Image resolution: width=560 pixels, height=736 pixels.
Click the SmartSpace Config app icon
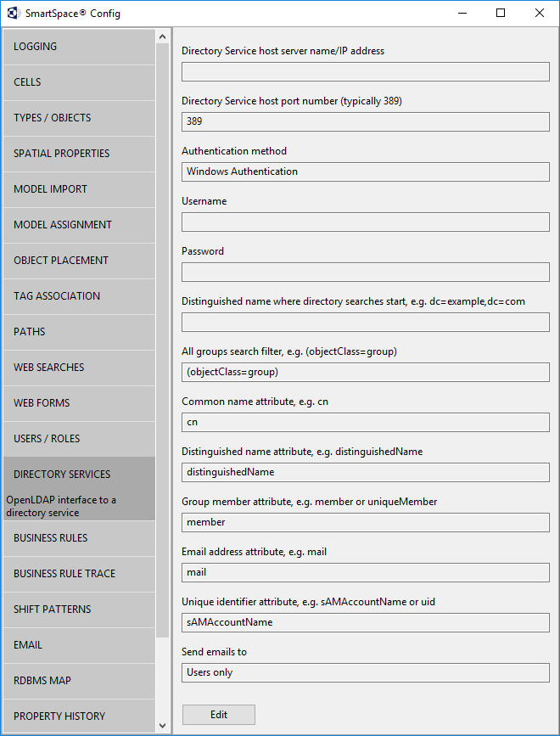click(14, 13)
